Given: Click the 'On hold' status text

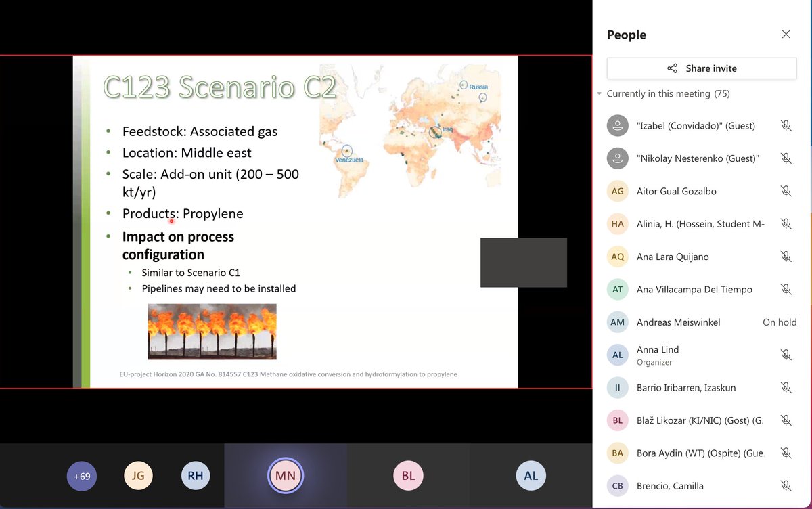Looking at the screenshot, I should [x=780, y=322].
